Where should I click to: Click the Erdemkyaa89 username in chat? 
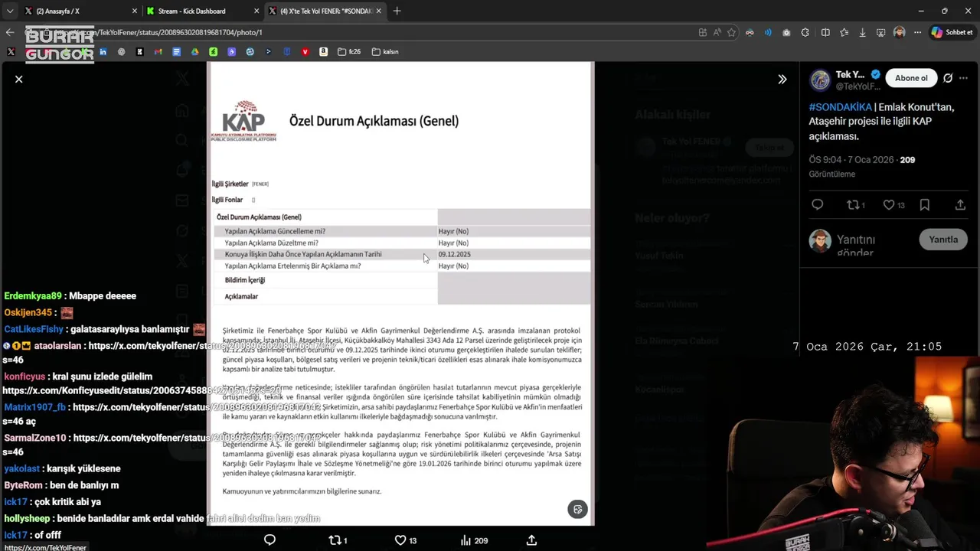coord(32,296)
